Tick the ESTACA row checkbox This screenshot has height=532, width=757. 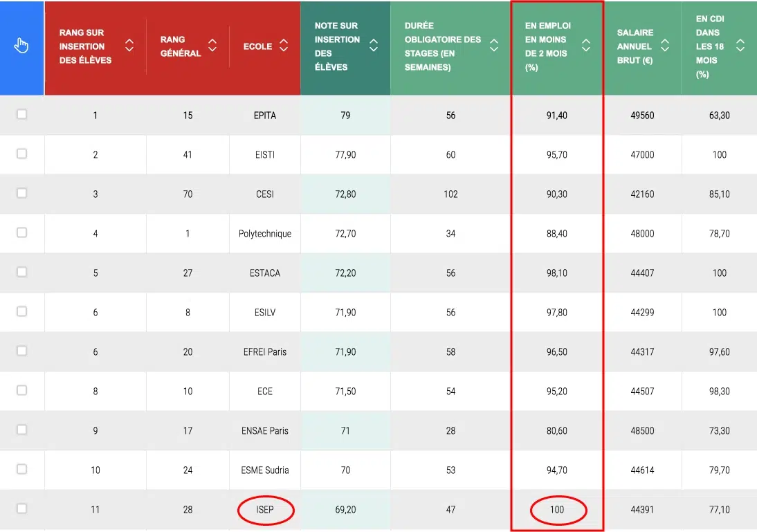pyautogui.click(x=21, y=273)
